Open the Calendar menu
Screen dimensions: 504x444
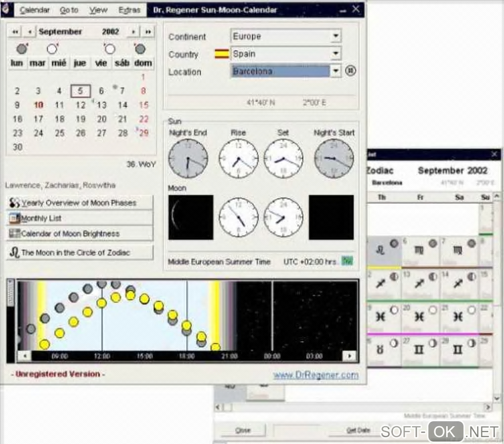pyautogui.click(x=35, y=10)
